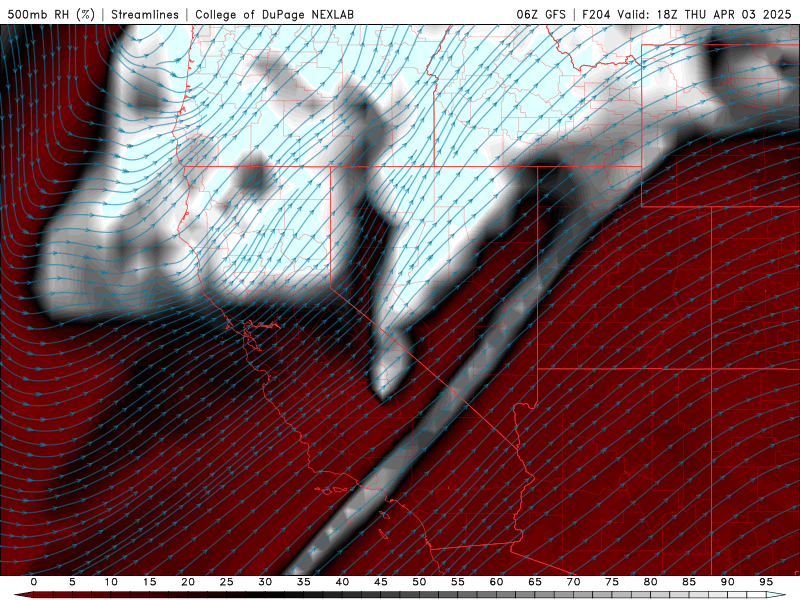Click the '40' colorbar scale label
This screenshot has height=600, width=800.
(x=342, y=582)
